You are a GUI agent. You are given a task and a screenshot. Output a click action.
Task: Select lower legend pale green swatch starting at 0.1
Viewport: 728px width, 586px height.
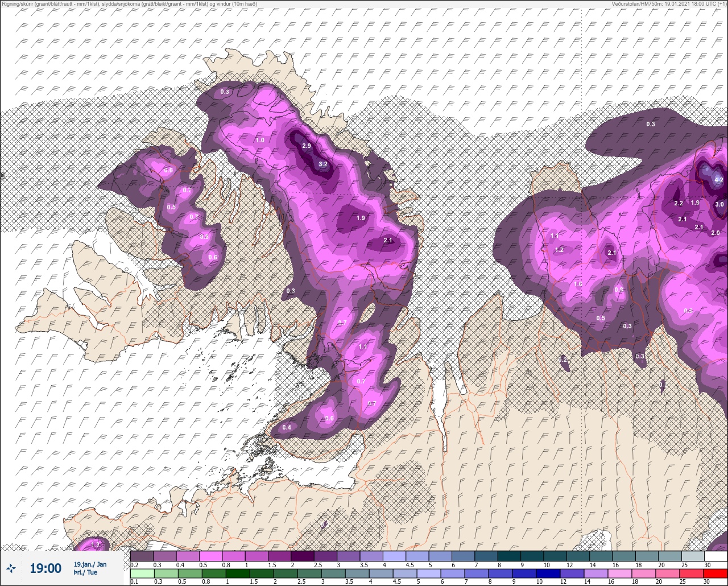(x=142, y=573)
